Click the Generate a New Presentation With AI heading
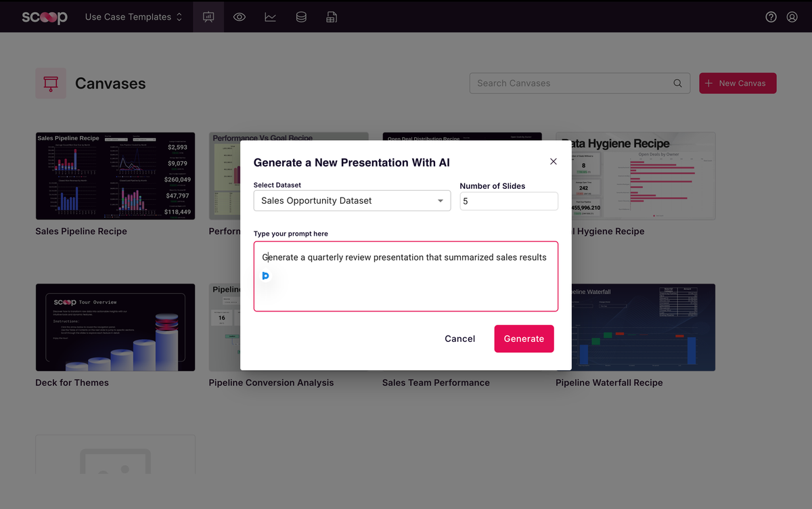Screen dimensions: 812x509 [351, 162]
